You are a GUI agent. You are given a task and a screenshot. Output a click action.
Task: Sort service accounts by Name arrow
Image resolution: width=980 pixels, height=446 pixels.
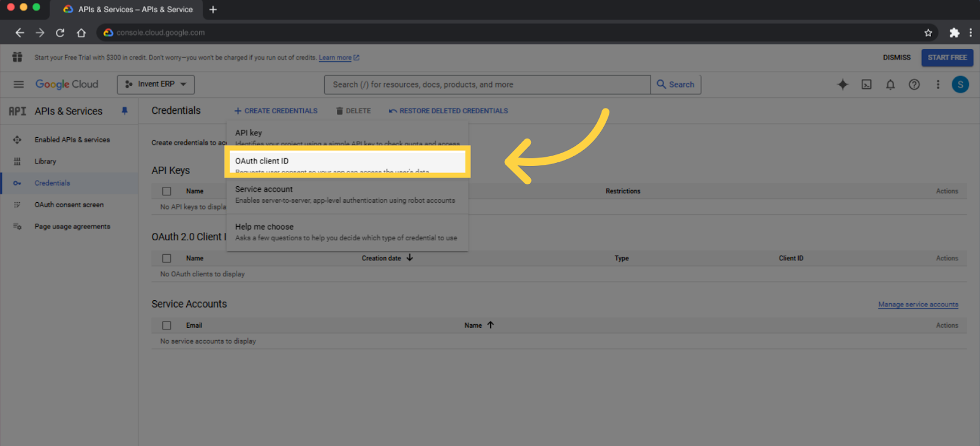click(x=491, y=325)
